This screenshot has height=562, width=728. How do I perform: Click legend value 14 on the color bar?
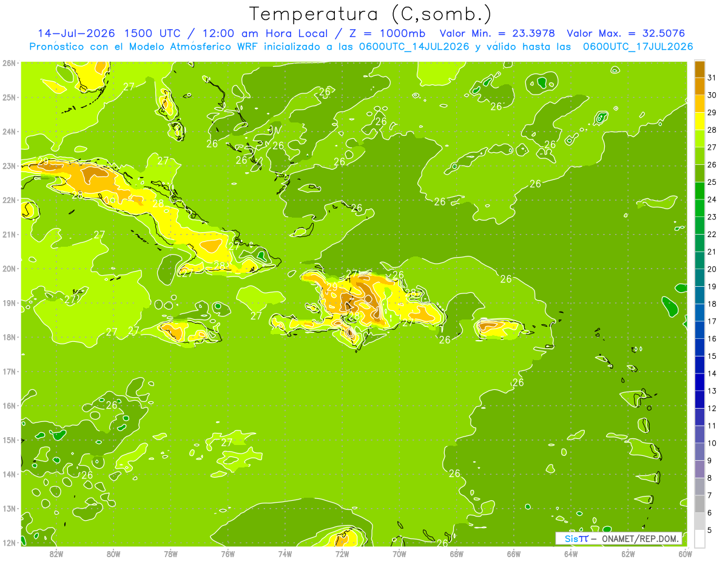pyautogui.click(x=712, y=373)
